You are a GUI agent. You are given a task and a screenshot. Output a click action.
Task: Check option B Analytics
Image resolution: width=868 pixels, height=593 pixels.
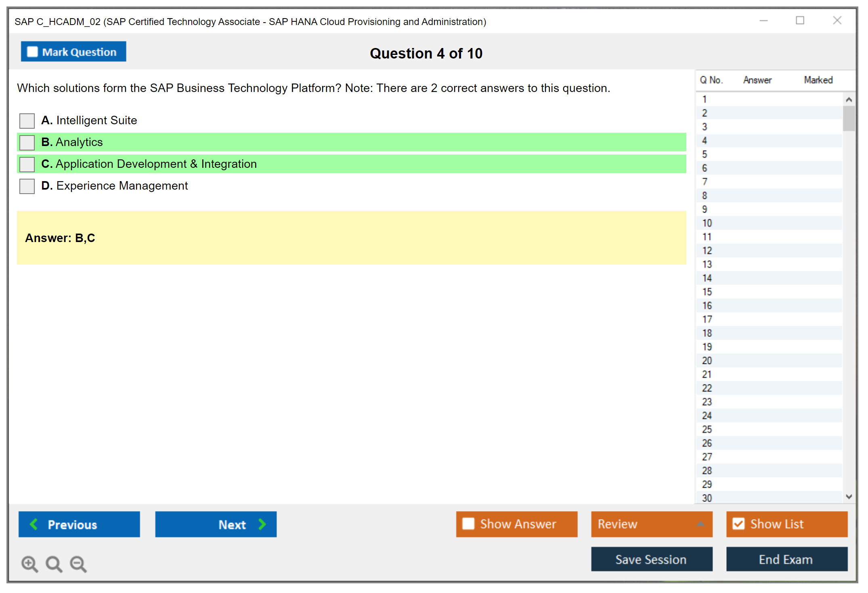coord(27,142)
